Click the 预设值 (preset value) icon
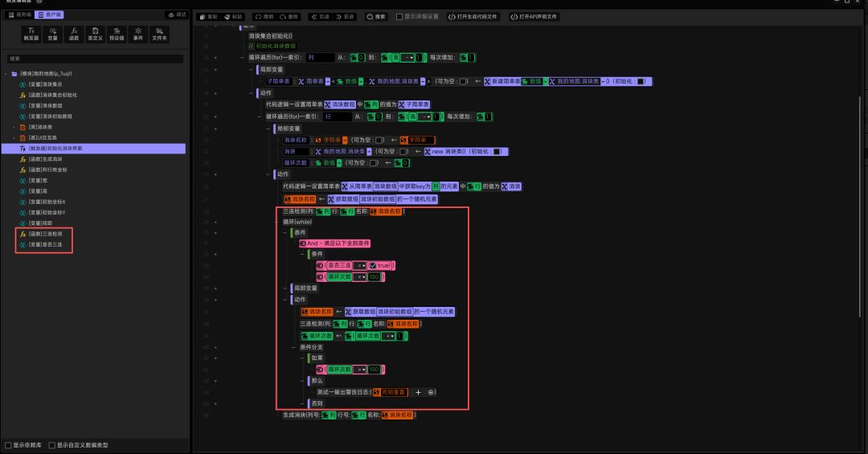 coord(117,34)
